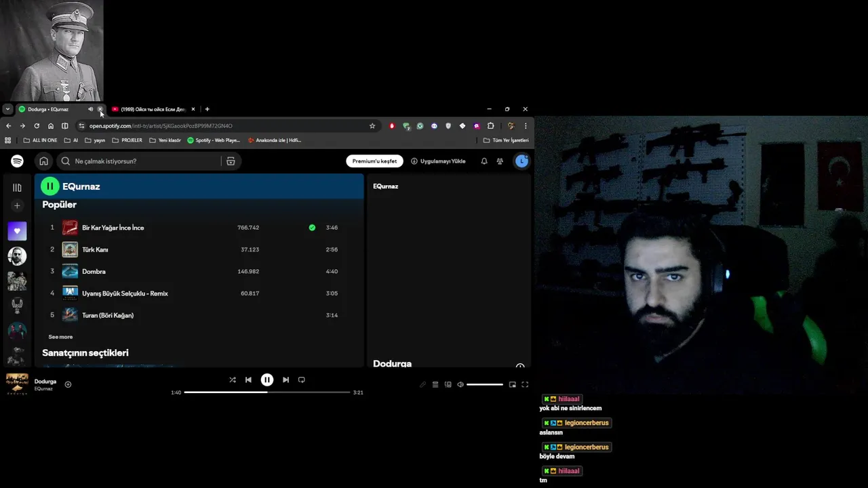Mute the Spotify volume

[x=460, y=384]
